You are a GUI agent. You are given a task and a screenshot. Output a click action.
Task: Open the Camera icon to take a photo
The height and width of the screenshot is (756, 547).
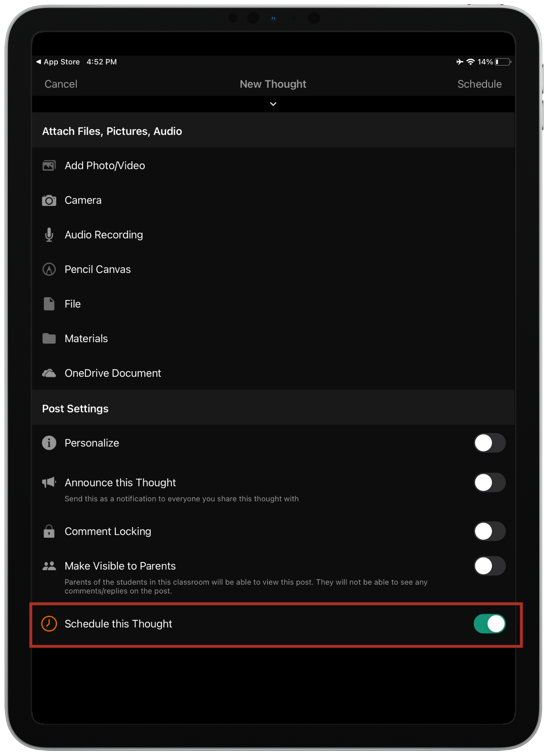click(49, 200)
